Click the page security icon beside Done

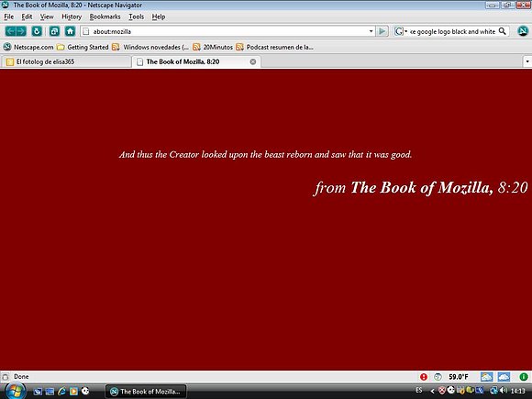coord(6,377)
